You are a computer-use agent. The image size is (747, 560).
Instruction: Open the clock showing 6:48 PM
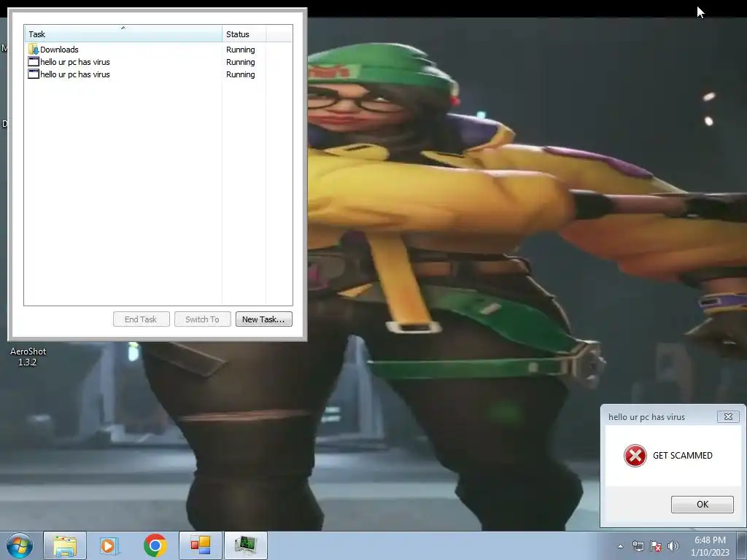pyautogui.click(x=710, y=546)
